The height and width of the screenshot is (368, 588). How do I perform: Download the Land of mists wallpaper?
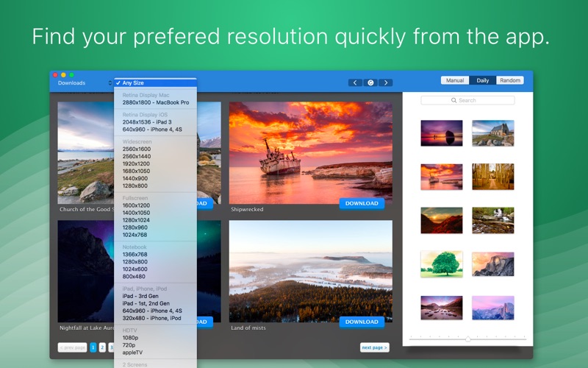(x=362, y=322)
